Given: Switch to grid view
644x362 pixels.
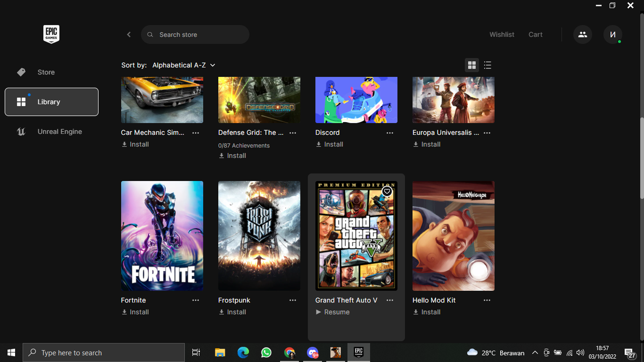Looking at the screenshot, I should 472,65.
